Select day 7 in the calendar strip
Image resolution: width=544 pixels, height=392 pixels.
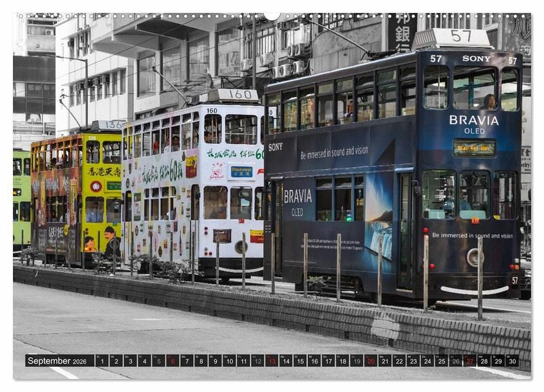(x=186, y=361)
